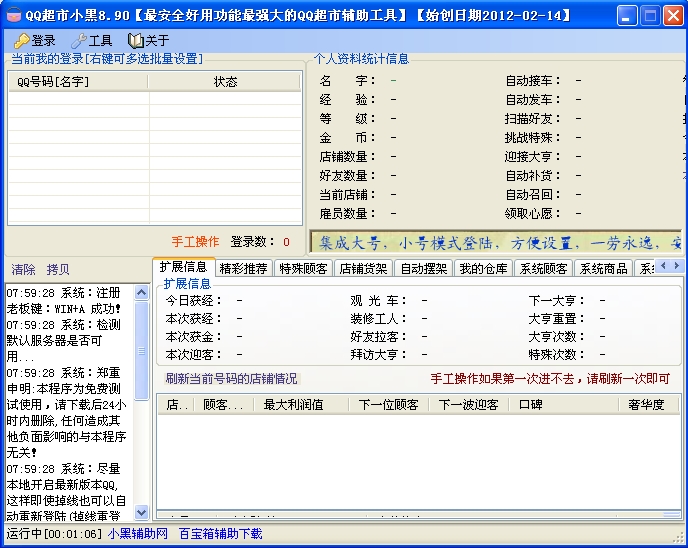Click the 好友数量: label

pyautogui.click(x=348, y=176)
